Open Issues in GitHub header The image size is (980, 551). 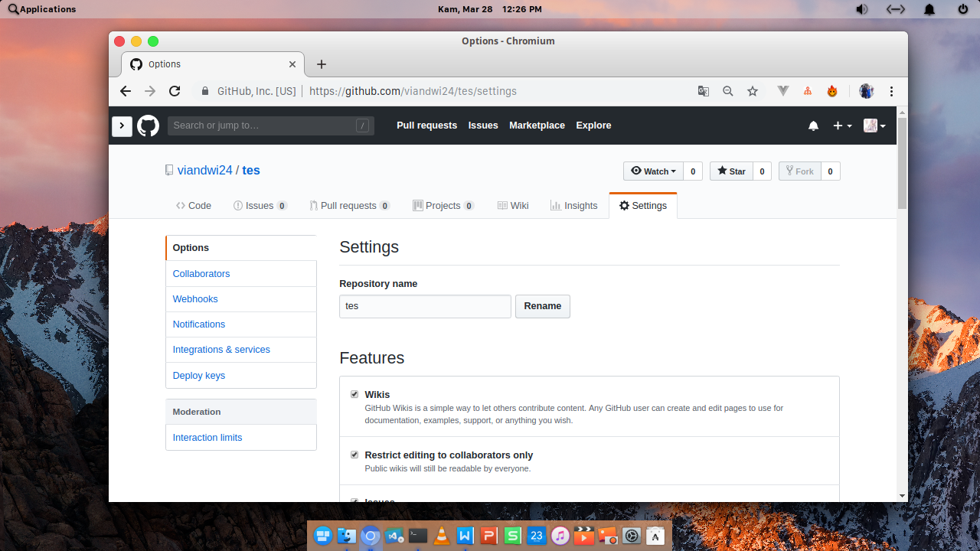pyautogui.click(x=483, y=126)
